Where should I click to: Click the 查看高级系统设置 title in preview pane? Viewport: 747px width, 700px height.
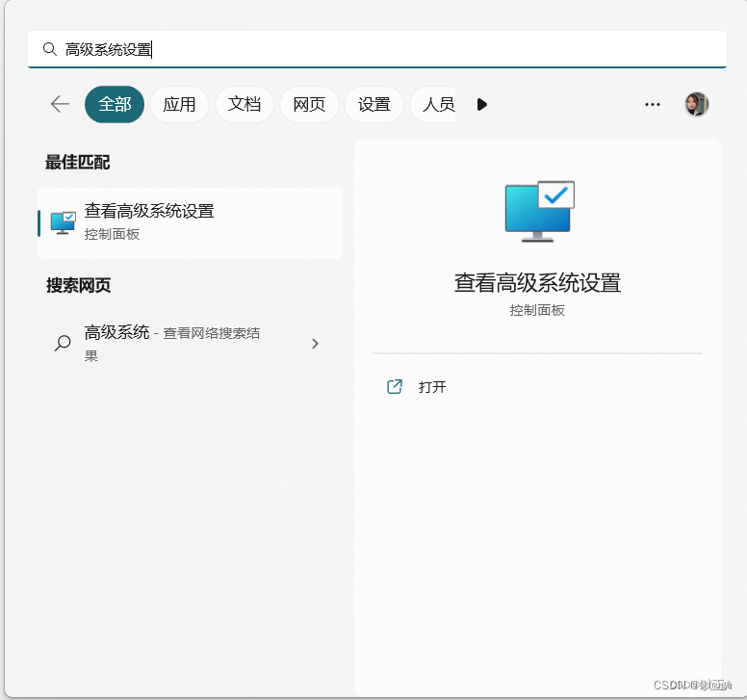[x=537, y=282]
